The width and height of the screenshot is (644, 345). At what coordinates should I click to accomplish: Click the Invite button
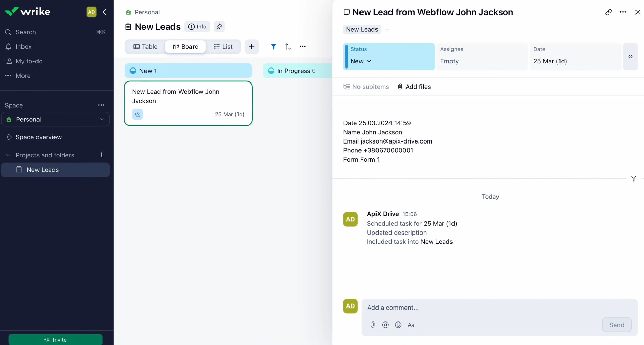[x=55, y=340]
